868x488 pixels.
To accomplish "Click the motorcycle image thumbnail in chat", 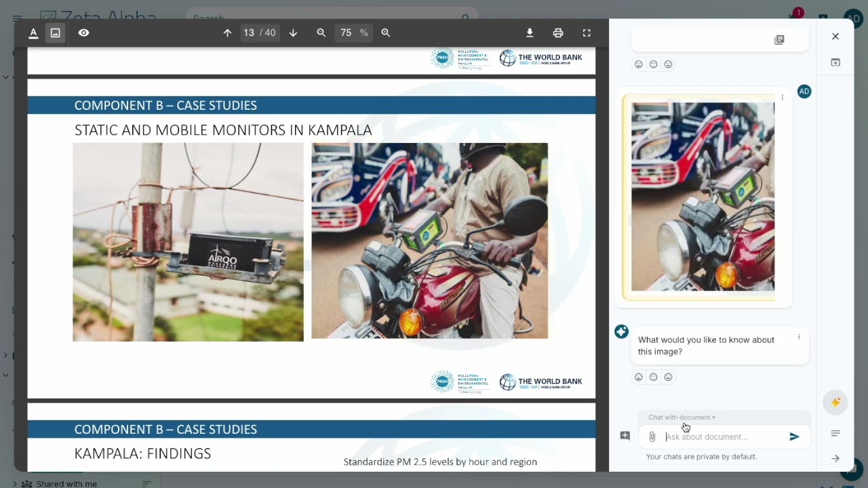I will click(703, 197).
